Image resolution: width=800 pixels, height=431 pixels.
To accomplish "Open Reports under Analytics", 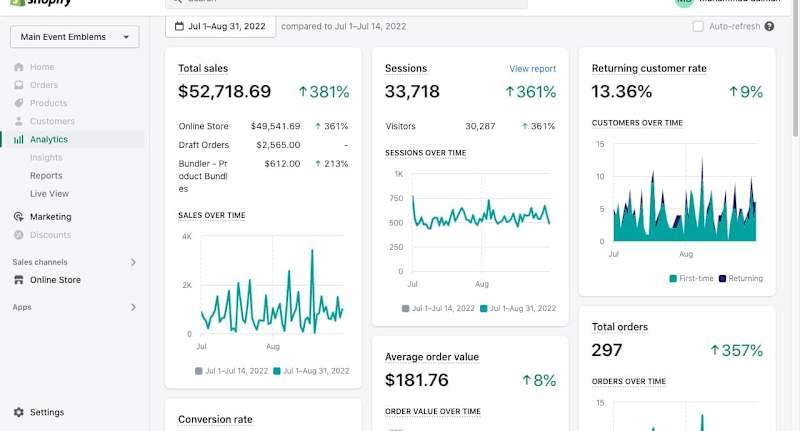I will click(x=46, y=175).
